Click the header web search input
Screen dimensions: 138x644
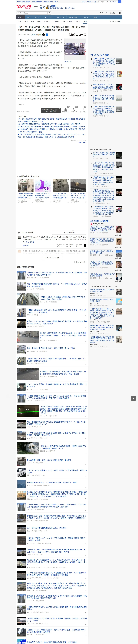click(102, 2)
